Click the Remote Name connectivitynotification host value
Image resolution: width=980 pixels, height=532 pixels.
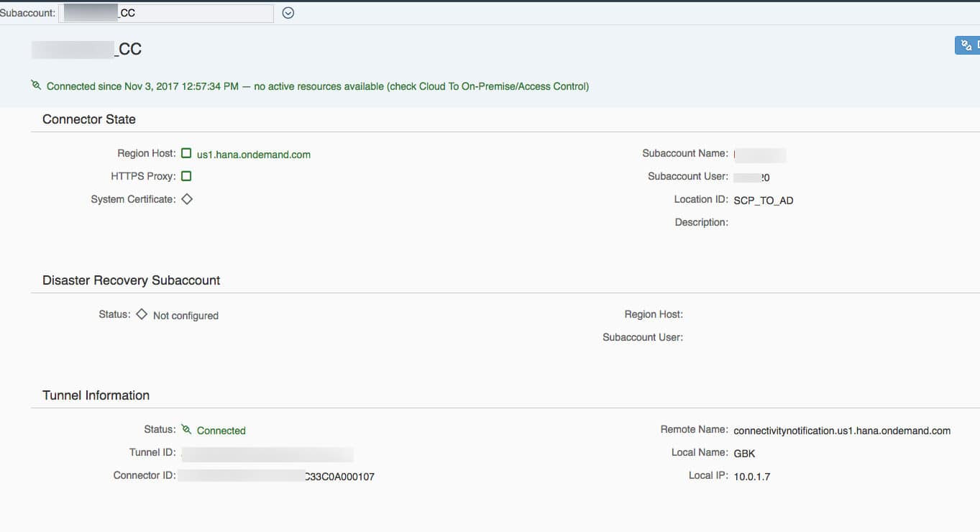[841, 431]
